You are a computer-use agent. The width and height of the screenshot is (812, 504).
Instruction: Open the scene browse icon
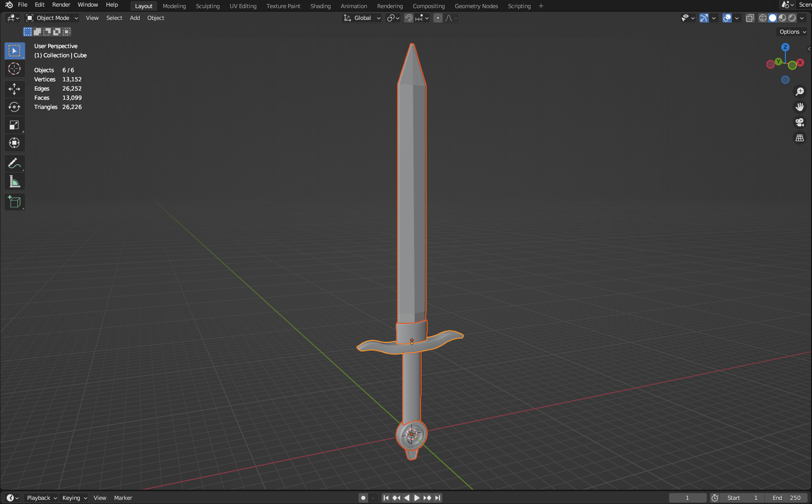pos(787,5)
